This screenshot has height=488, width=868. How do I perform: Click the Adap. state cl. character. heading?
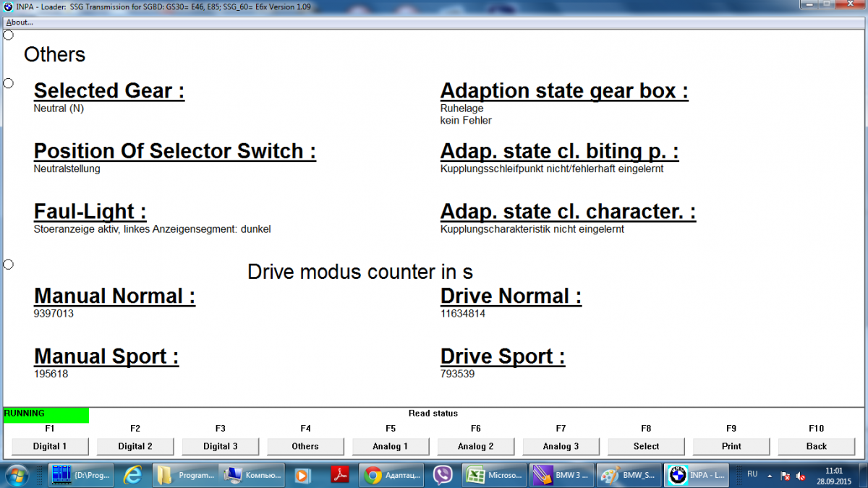(568, 212)
